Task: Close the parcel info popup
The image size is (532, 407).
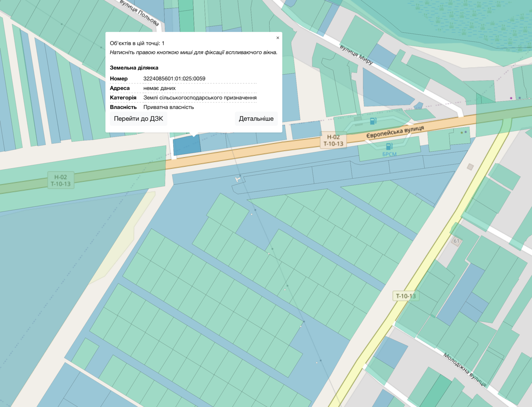Action: coord(278,38)
